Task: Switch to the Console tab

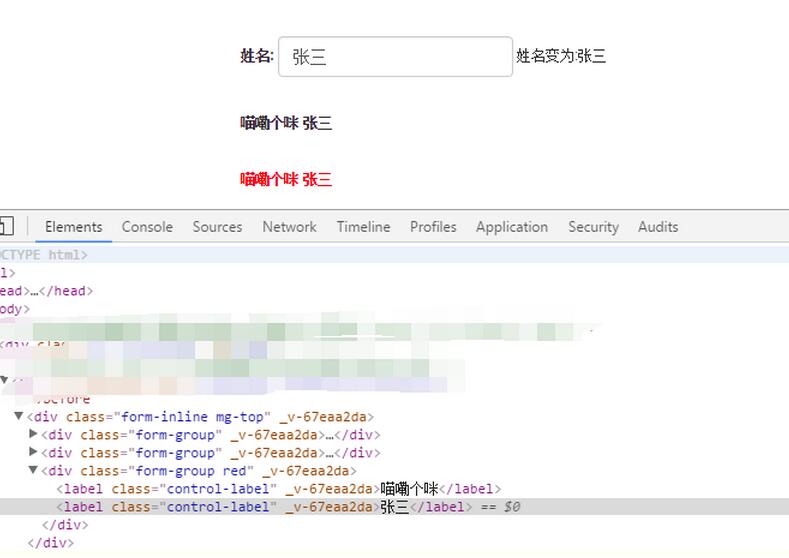Action: pyautogui.click(x=147, y=227)
